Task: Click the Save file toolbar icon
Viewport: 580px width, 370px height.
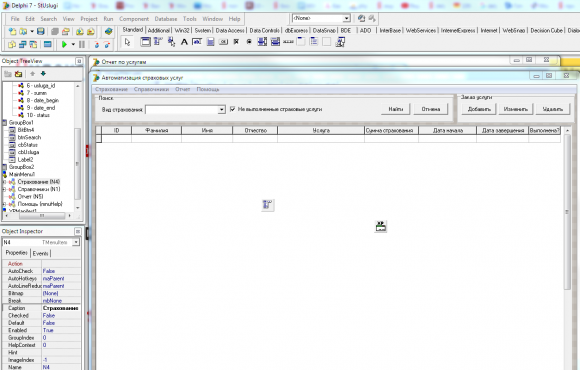Action: coord(41,31)
